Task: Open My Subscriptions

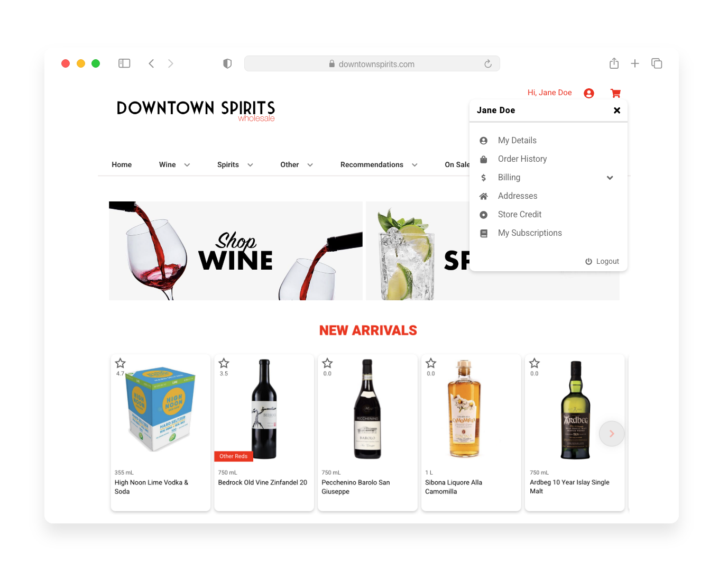Action: click(530, 233)
